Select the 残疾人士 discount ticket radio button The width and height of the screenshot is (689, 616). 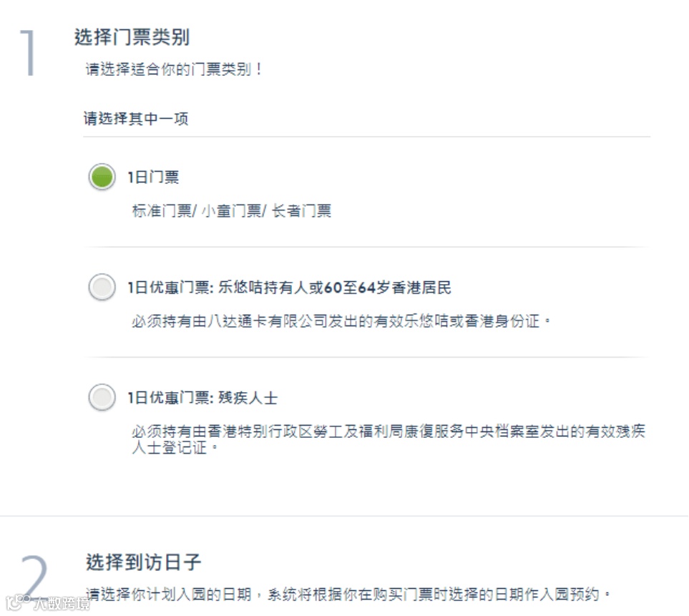coord(102,397)
